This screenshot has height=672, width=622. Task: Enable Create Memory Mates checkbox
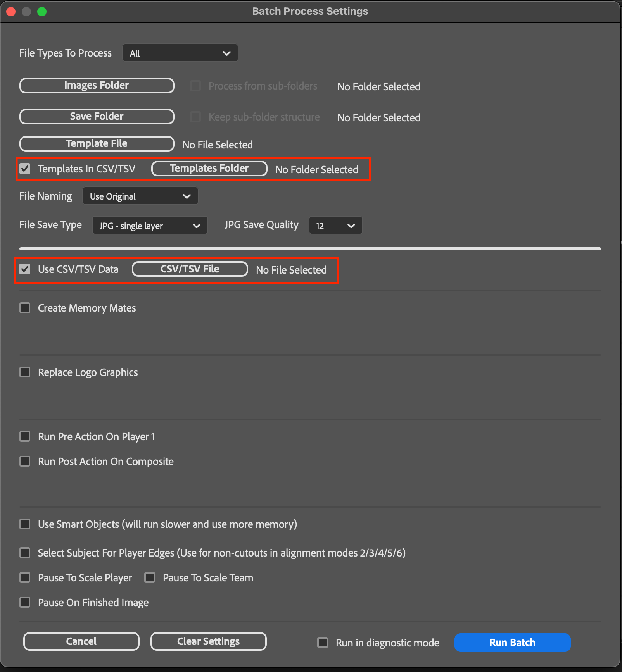coord(25,308)
